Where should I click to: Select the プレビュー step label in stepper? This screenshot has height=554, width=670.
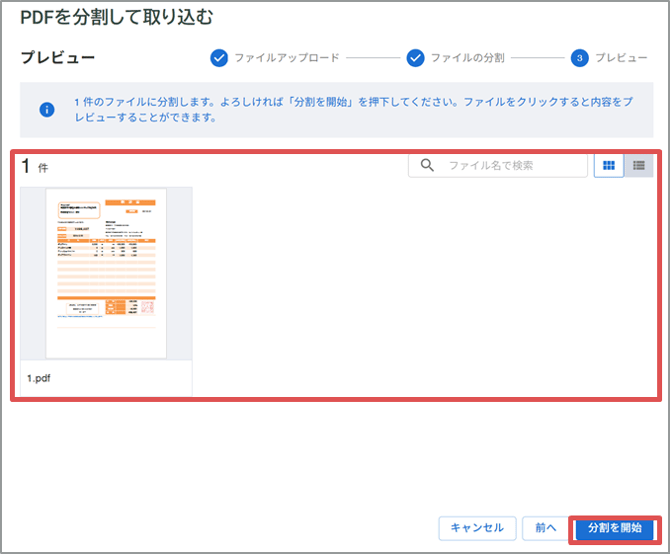[621, 58]
